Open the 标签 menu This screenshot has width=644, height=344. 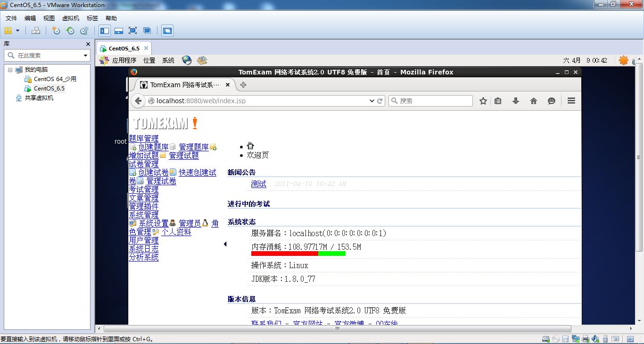point(92,18)
